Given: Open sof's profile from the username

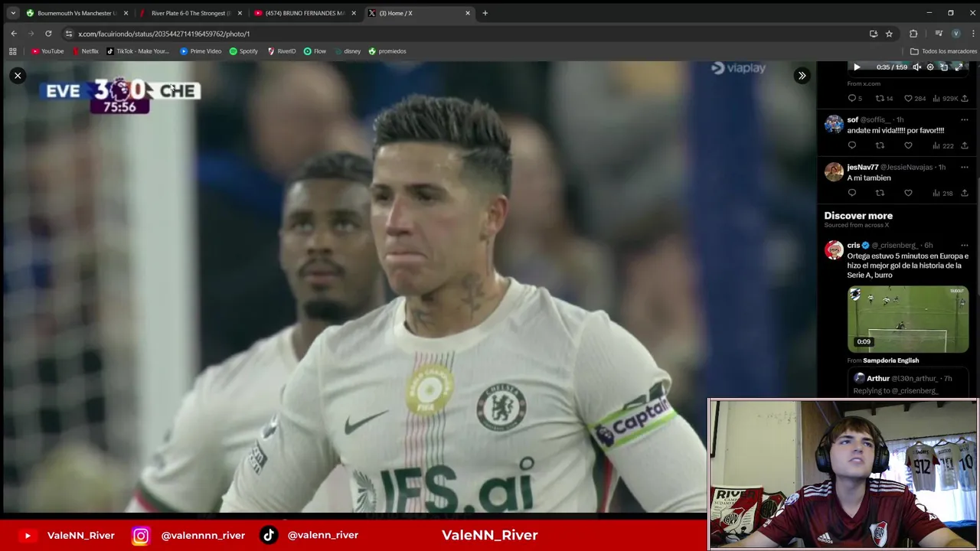Looking at the screenshot, I should coord(852,119).
